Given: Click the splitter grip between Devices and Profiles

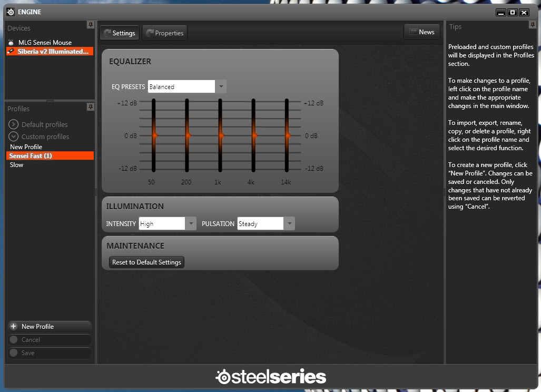Looking at the screenshot, I should pyautogui.click(x=50, y=101).
